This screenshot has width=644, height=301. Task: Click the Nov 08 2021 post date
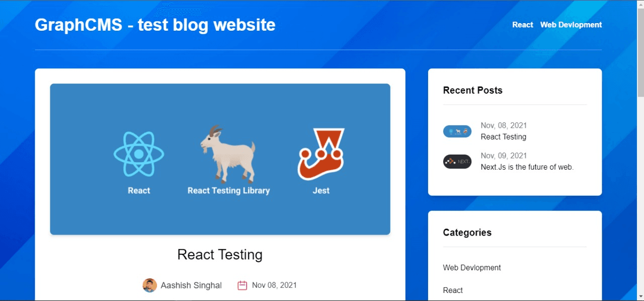[x=274, y=285]
